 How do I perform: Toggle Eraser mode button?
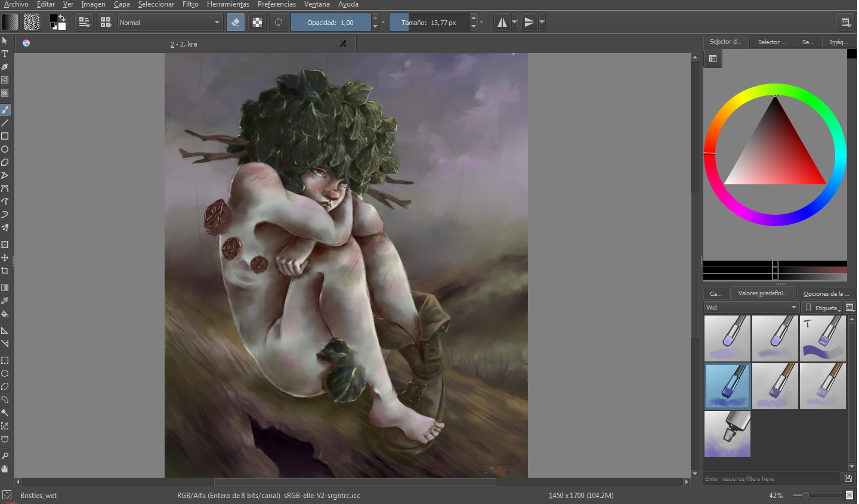pyautogui.click(x=236, y=23)
